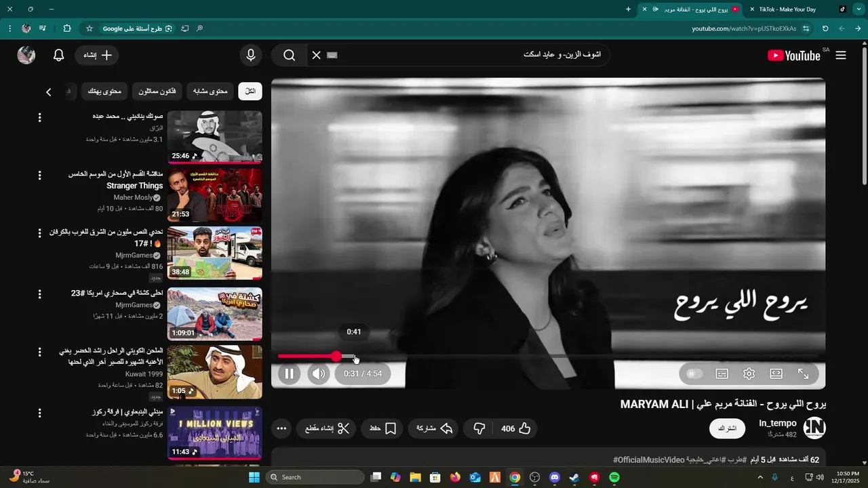Like the video showing 406 likes
The height and width of the screenshot is (488, 868).
[x=517, y=428]
